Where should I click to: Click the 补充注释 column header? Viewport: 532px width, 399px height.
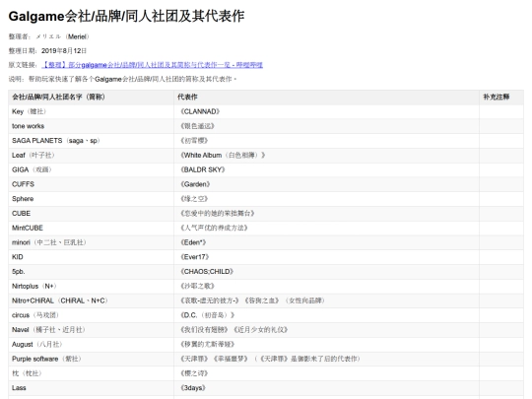(501, 97)
